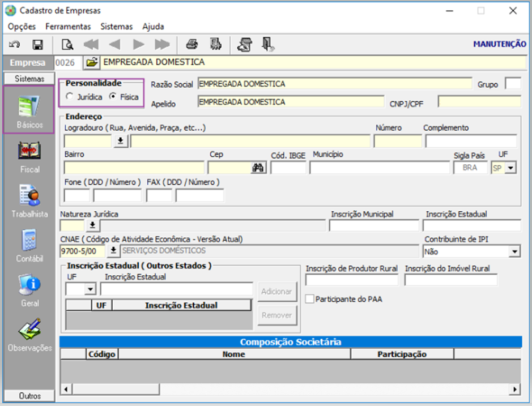Image resolution: width=532 pixels, height=406 pixels.
Task: Go to previous record left arrow
Action: coord(114,44)
